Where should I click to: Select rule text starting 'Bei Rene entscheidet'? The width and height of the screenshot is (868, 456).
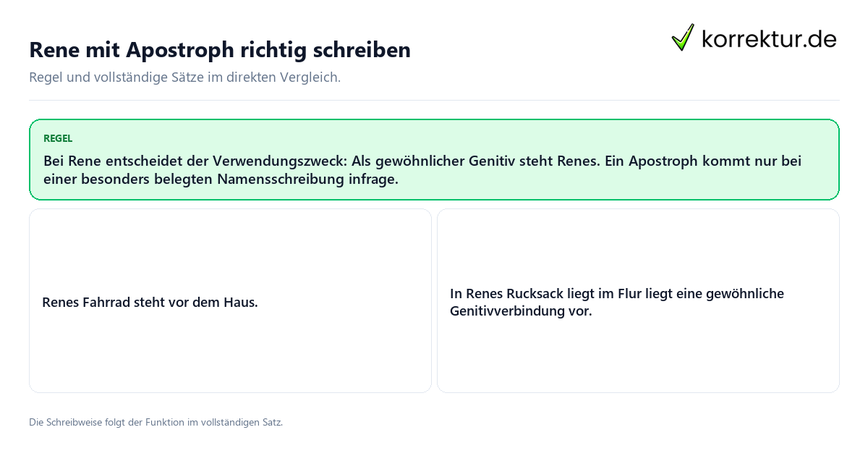pos(422,169)
